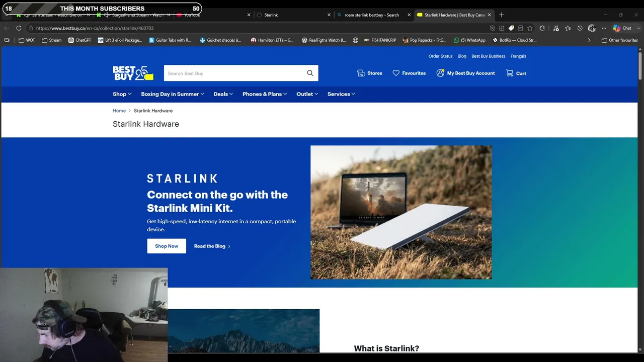The height and width of the screenshot is (362, 644).
Task: Click the padlock site info icon
Action: tap(31, 28)
